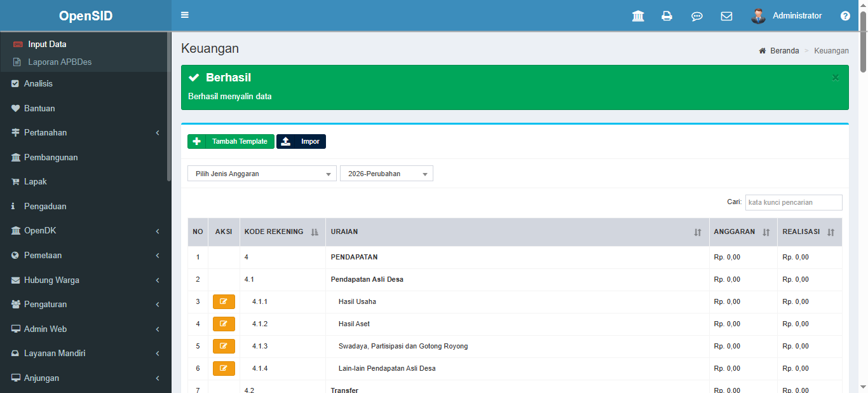Open the 2026-Perubahan year dropdown
Image resolution: width=868 pixels, height=393 pixels.
click(386, 174)
